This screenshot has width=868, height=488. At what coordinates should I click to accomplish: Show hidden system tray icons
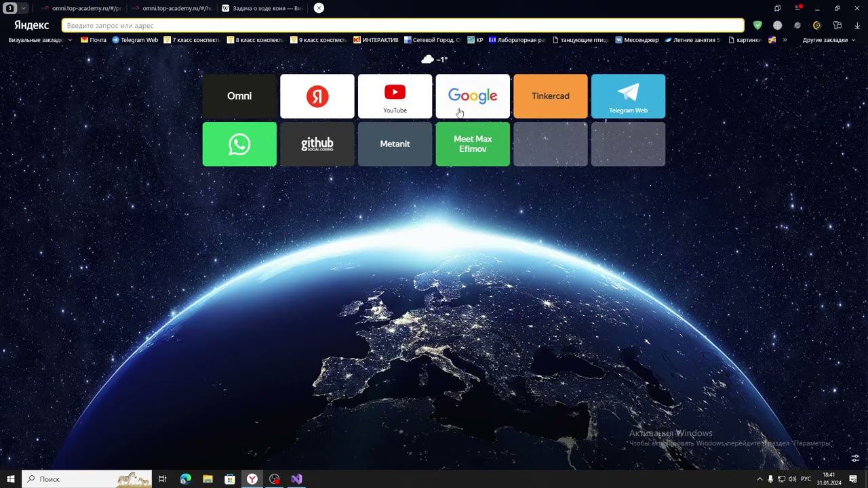tap(759, 479)
